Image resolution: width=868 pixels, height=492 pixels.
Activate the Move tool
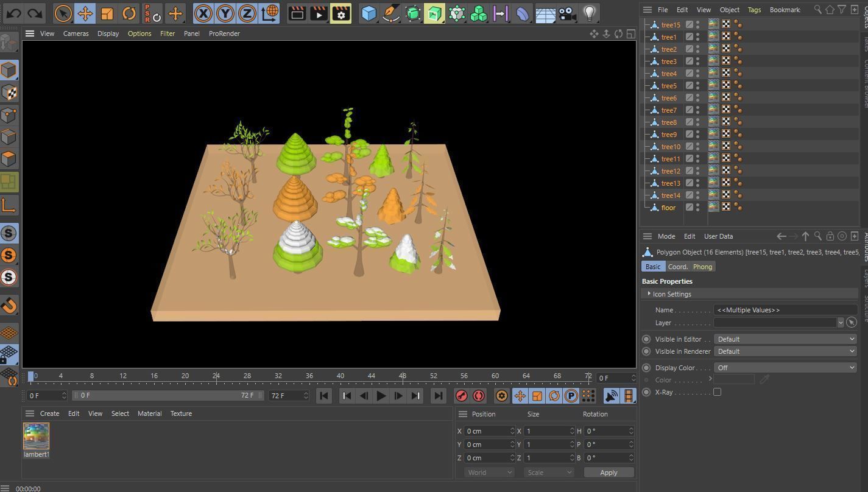(85, 13)
